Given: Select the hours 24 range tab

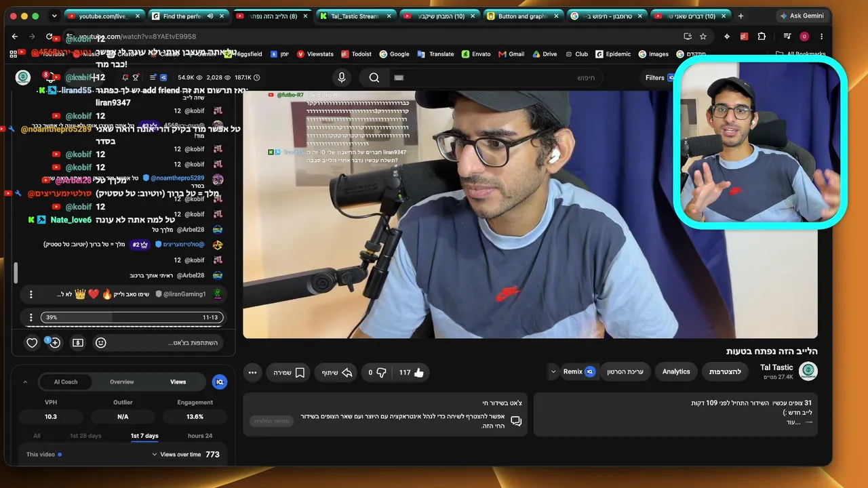Looking at the screenshot, I should tap(200, 436).
